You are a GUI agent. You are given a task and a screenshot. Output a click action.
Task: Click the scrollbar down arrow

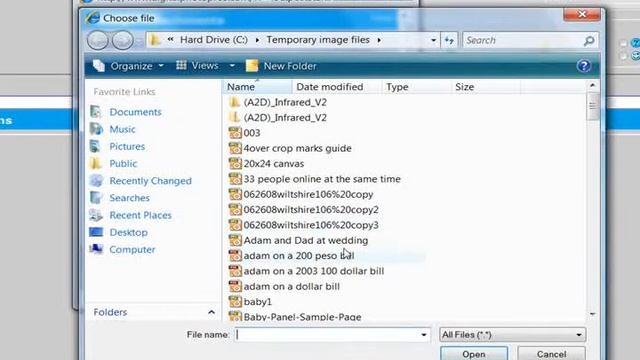tap(593, 314)
